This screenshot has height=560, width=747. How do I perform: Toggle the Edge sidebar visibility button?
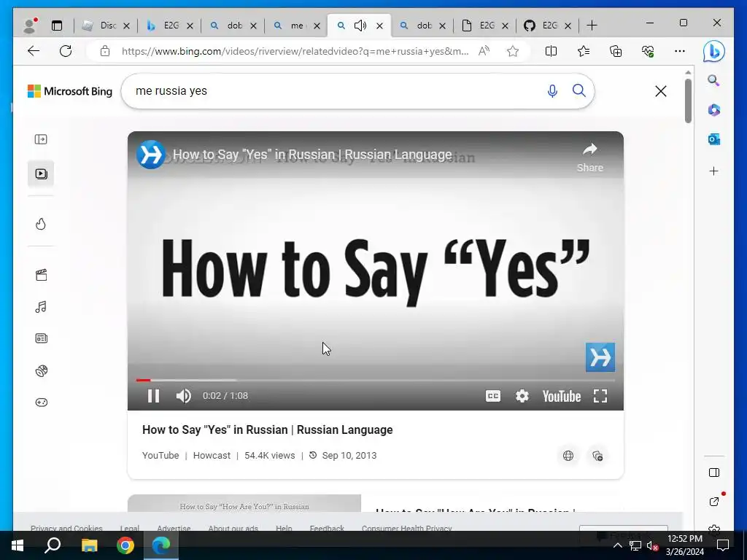pos(713,472)
